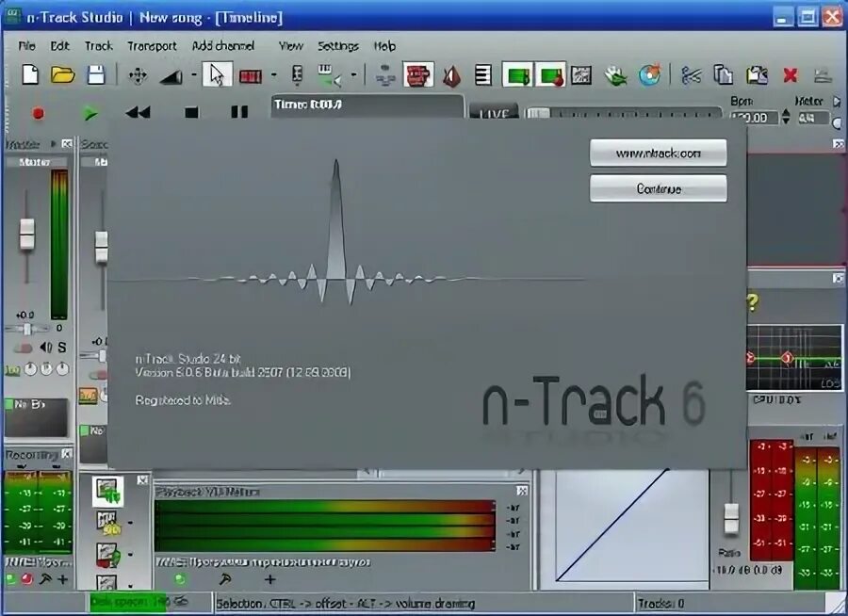The width and height of the screenshot is (848, 616).
Task: Toggle the green 100 button on Master strip
Action: click(12, 370)
